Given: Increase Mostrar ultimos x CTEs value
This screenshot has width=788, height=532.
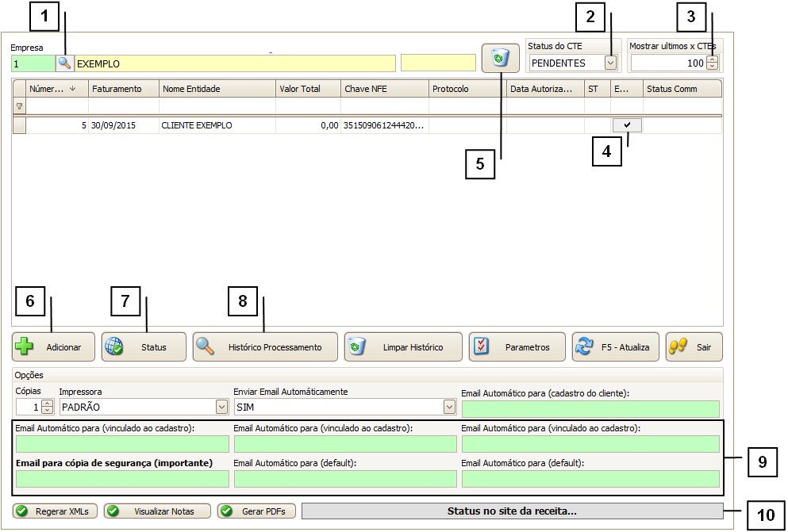Looking at the screenshot, I should coord(712,59).
